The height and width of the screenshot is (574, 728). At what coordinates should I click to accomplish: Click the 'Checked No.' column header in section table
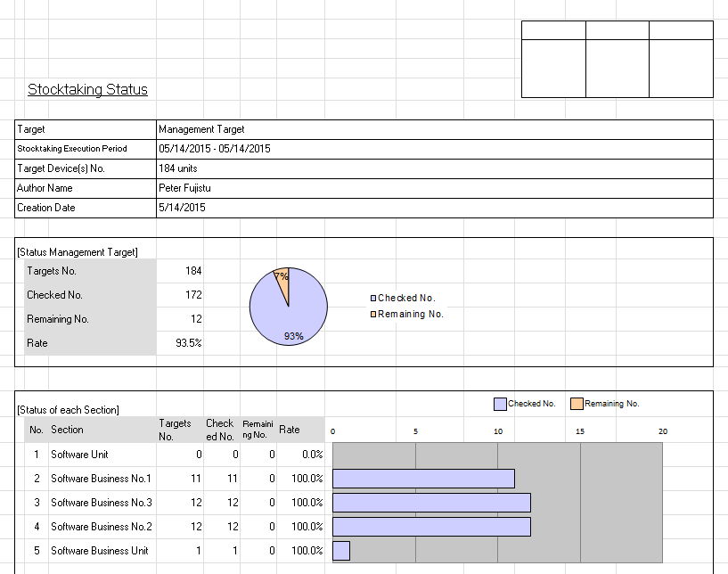220,430
